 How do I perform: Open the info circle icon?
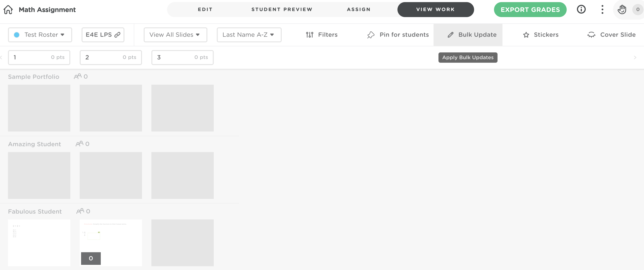(581, 10)
